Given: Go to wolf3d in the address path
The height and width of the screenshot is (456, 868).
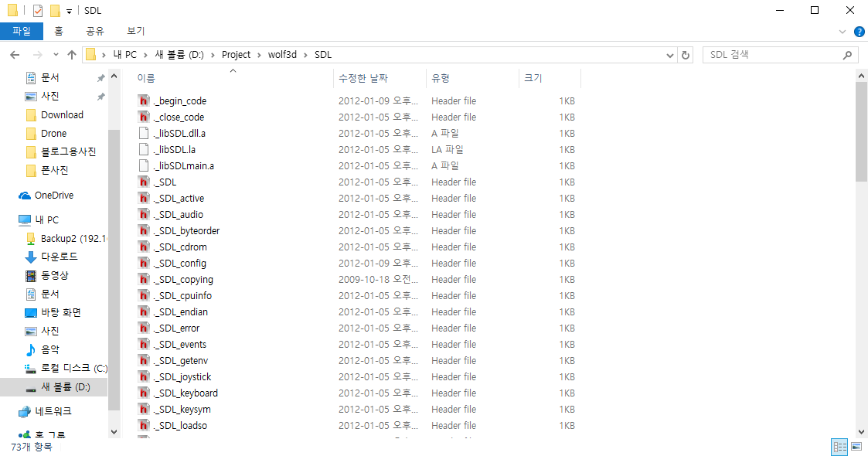Looking at the screenshot, I should [282, 55].
